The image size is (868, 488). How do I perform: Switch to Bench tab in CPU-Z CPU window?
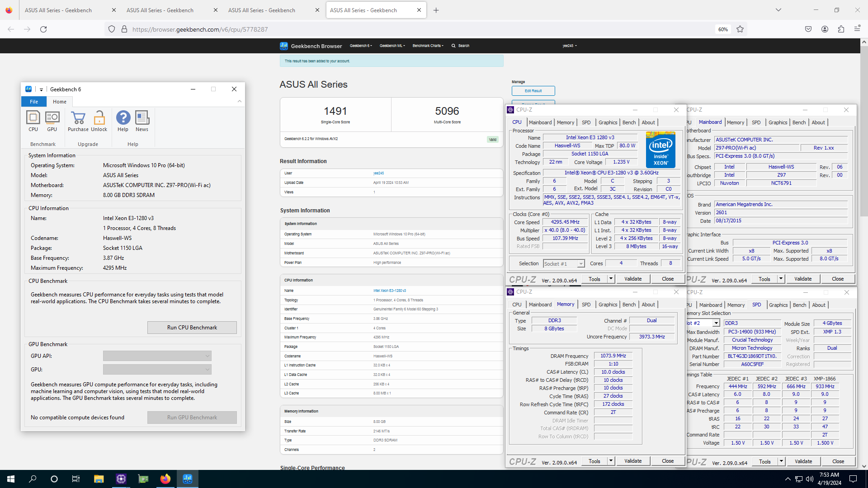point(629,122)
